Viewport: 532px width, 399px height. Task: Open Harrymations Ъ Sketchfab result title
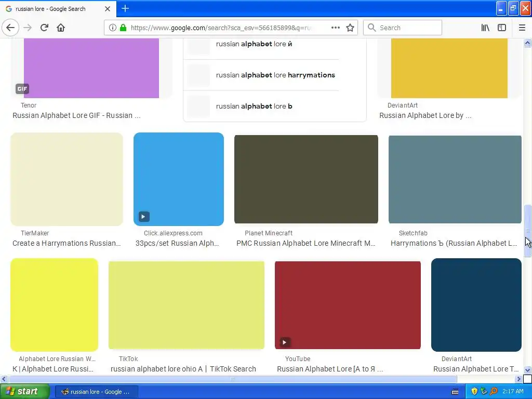454,243
